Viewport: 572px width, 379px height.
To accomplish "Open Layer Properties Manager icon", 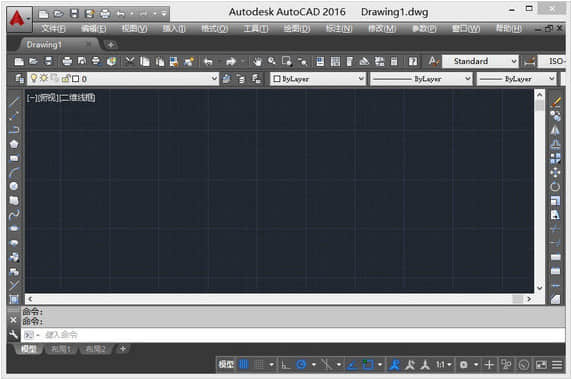I will click(19, 79).
